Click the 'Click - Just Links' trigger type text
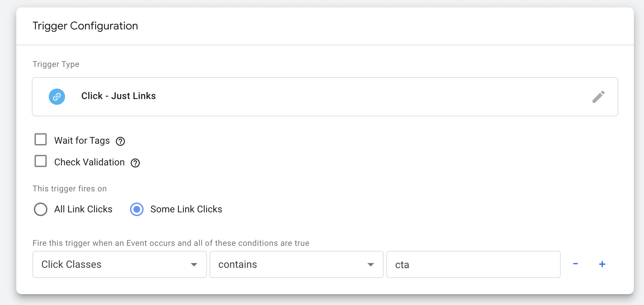 click(x=119, y=96)
